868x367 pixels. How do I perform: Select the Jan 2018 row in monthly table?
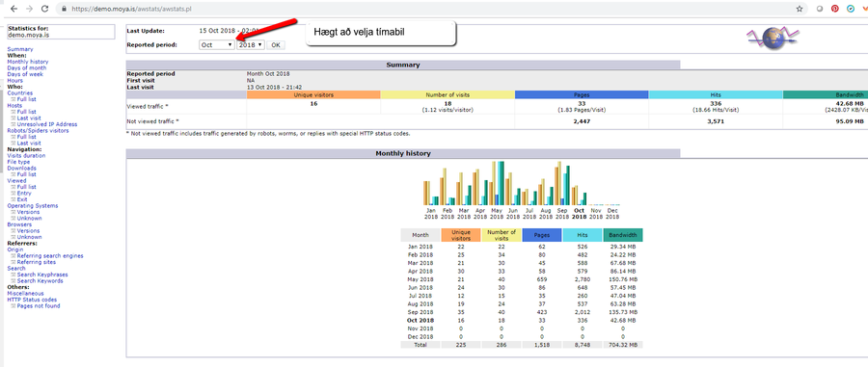point(522,247)
